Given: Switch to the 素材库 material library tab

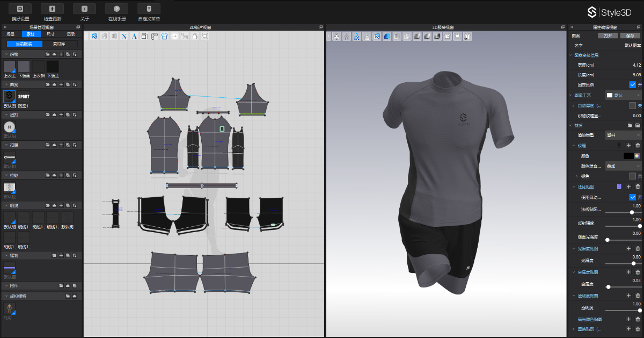Looking at the screenshot, I should [x=59, y=44].
